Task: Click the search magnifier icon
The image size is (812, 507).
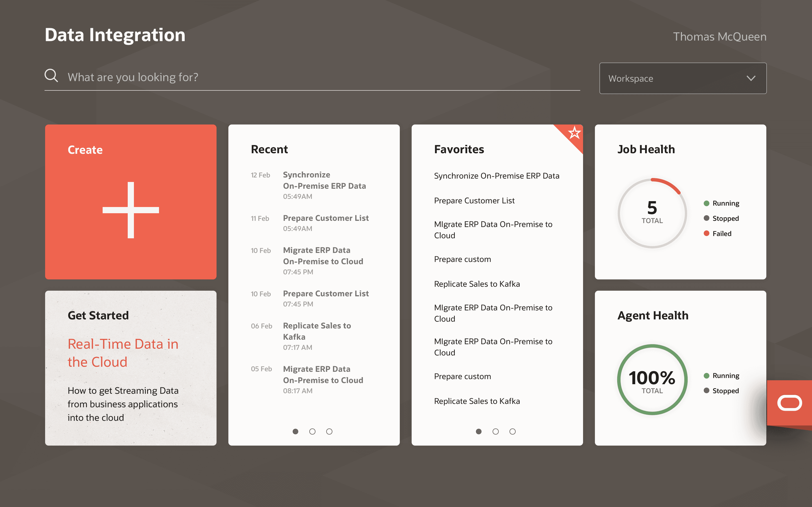Action: (x=51, y=76)
